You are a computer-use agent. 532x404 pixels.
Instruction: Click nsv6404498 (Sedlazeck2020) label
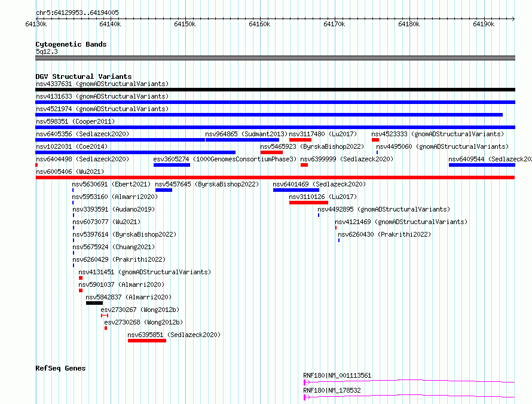pos(82,159)
